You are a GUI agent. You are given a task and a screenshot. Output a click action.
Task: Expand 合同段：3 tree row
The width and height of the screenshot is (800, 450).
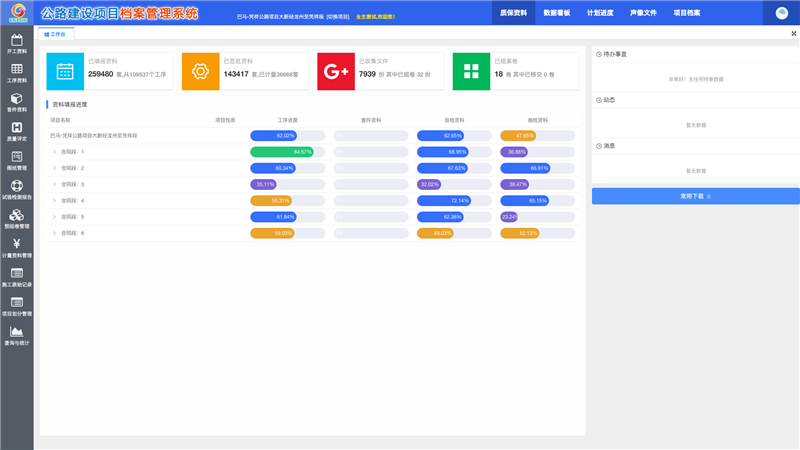(54, 184)
